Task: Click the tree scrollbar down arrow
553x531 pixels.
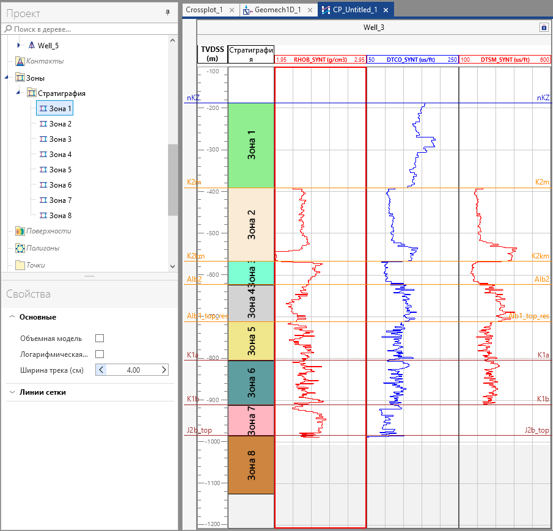Action: click(172, 267)
